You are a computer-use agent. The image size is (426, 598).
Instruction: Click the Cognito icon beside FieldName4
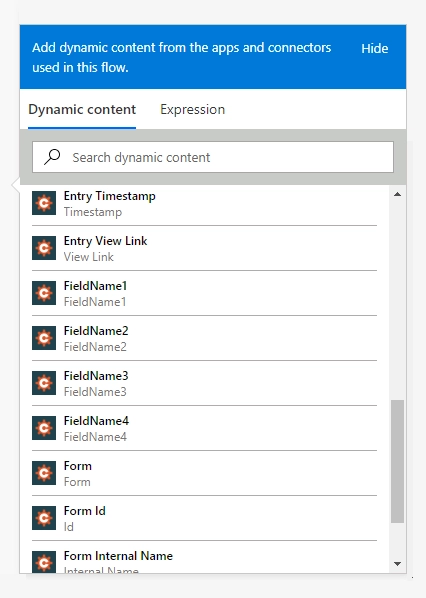tap(44, 428)
